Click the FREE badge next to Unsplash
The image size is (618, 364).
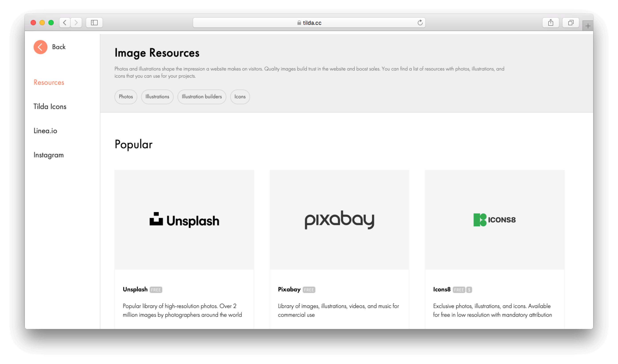[156, 290]
